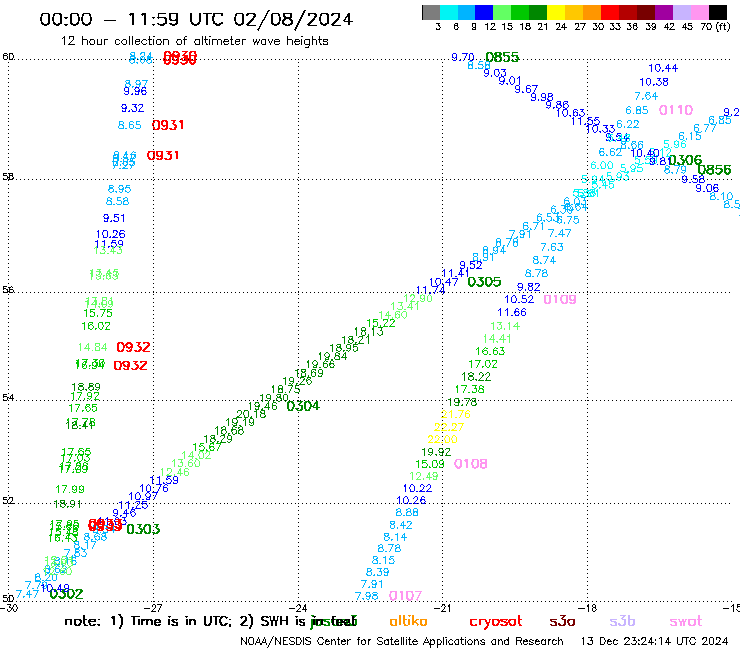The width and height of the screenshot is (740, 650).
Task: Click the wave height value 7.64
Action: coord(646,96)
